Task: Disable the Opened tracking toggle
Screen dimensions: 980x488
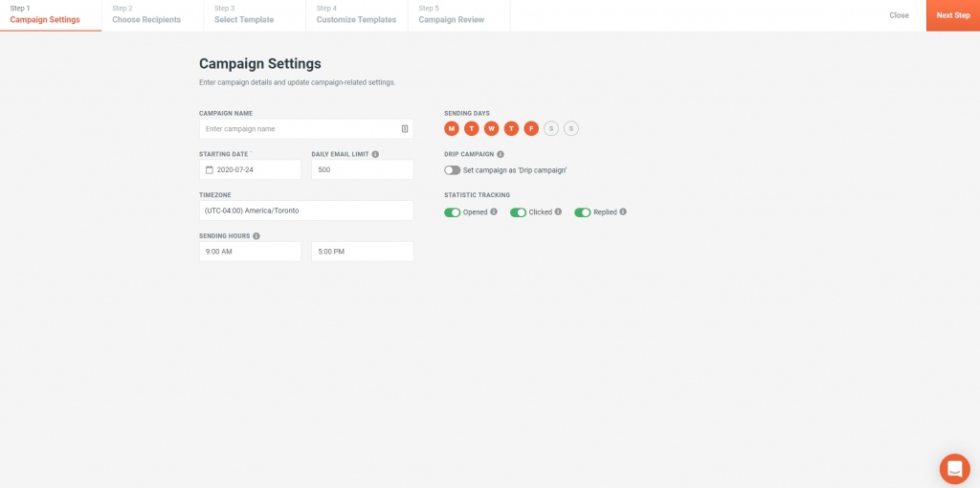Action: [452, 212]
